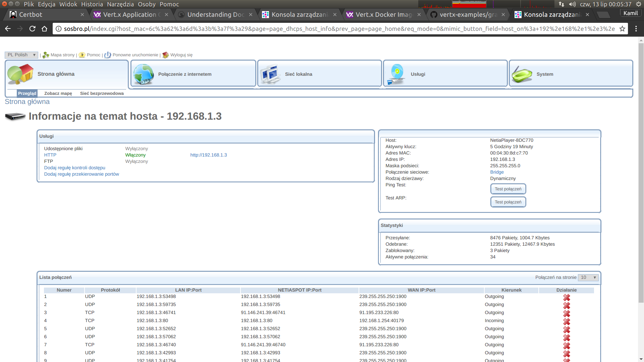Switch to the Vert.x Docker Image tab
The image size is (644, 362).
click(383, 15)
